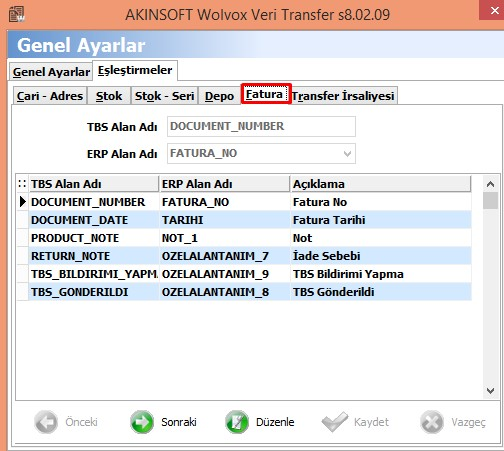Click the scrollbar down arrow

pyautogui.click(x=490, y=390)
